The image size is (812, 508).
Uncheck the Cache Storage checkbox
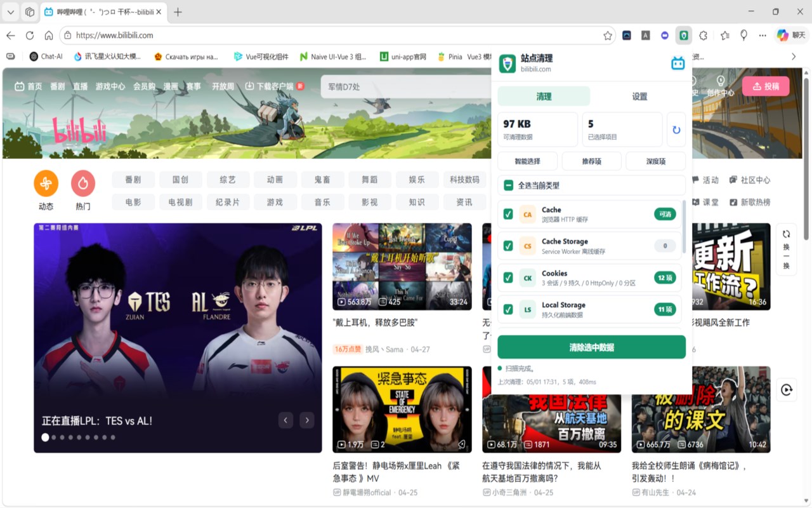point(508,246)
